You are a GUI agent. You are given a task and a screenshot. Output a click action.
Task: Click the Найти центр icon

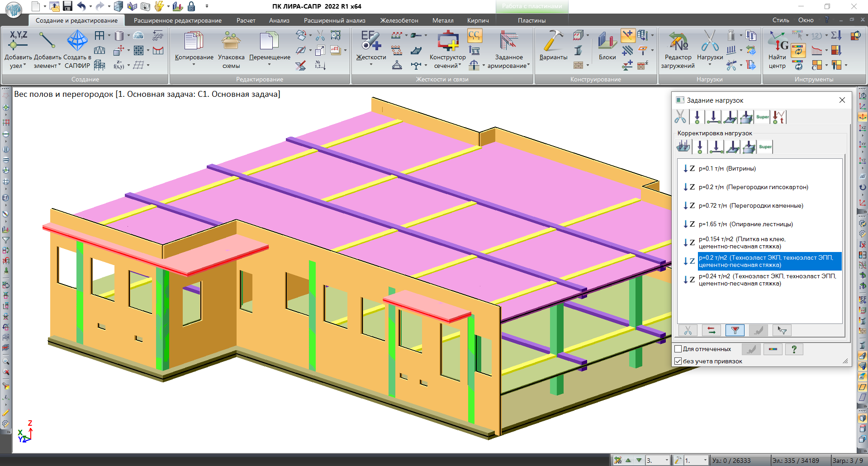point(778,42)
